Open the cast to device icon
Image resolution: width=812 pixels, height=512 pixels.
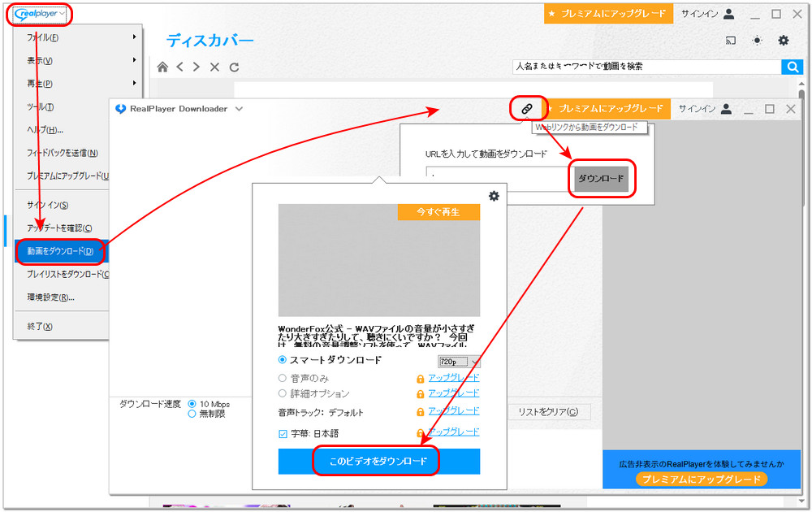click(x=731, y=41)
